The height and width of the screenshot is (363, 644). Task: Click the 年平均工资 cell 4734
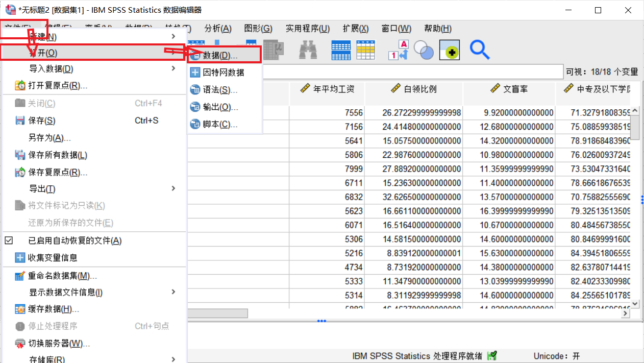(327, 267)
